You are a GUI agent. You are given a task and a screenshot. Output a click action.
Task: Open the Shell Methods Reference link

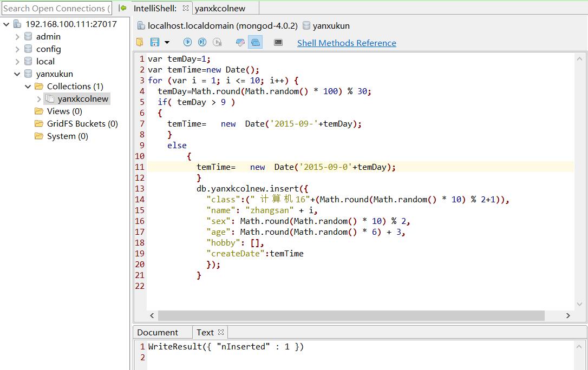pyautogui.click(x=347, y=43)
